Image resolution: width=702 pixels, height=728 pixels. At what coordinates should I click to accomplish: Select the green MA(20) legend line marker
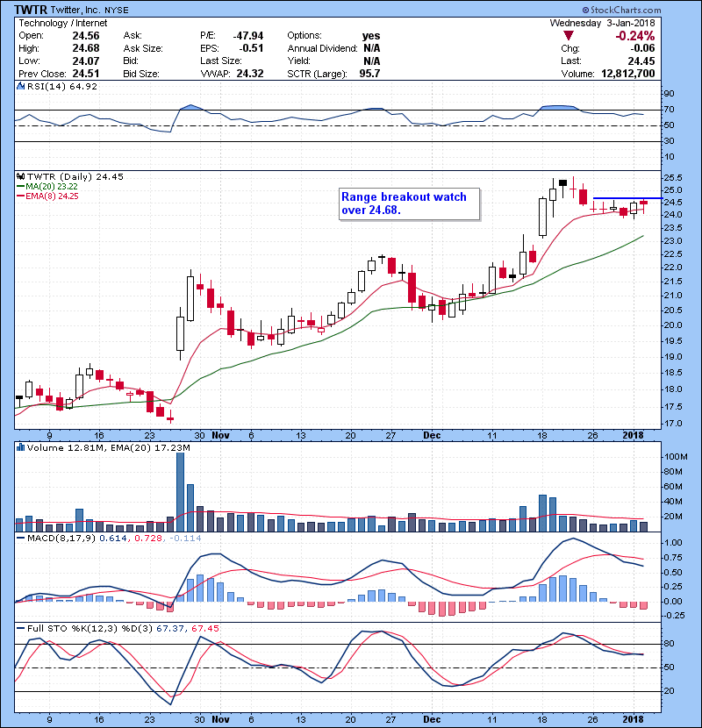point(20,187)
